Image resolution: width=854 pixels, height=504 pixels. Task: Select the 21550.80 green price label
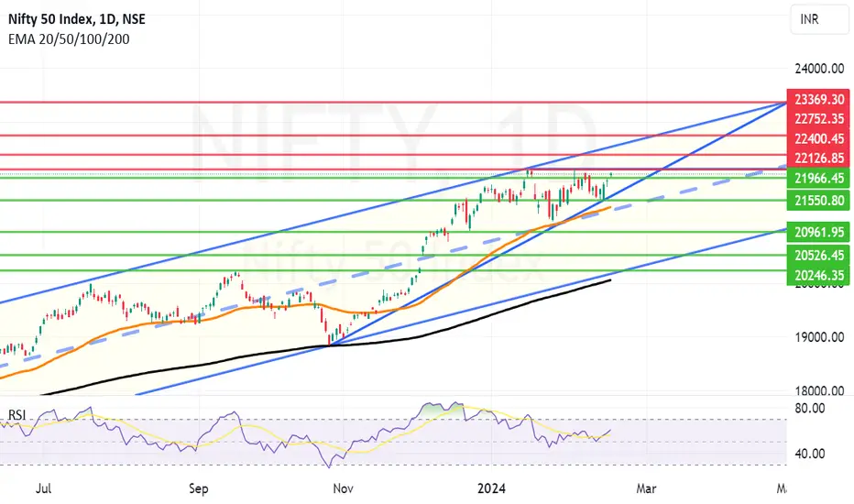818,201
